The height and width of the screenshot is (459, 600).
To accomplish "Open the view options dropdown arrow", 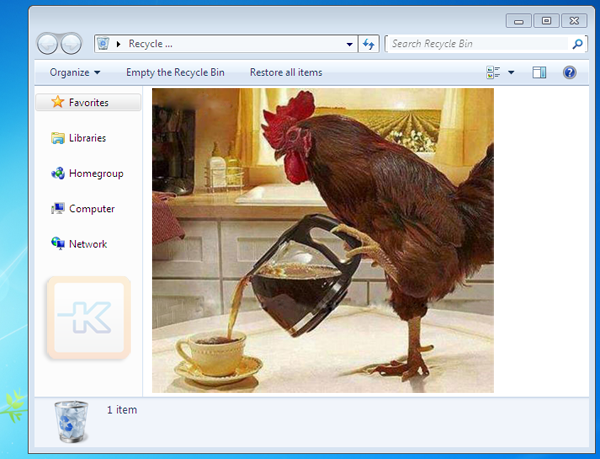I will click(511, 72).
